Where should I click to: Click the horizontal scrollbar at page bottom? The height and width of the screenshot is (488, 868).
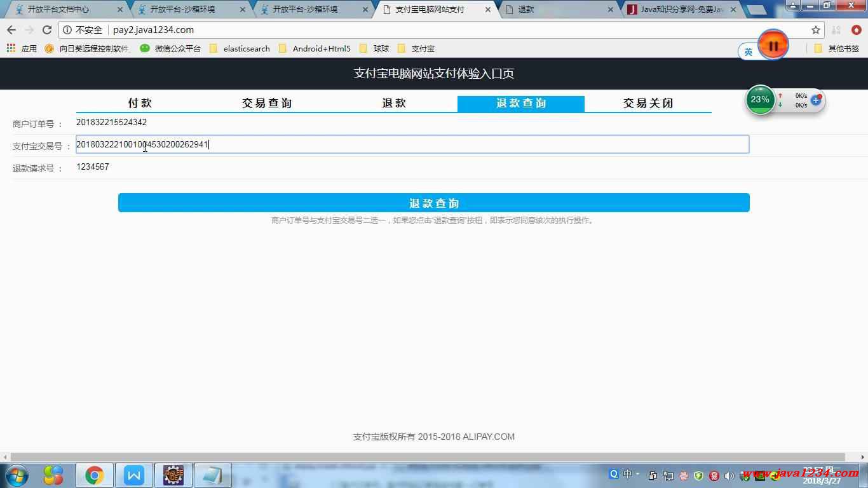click(428, 457)
